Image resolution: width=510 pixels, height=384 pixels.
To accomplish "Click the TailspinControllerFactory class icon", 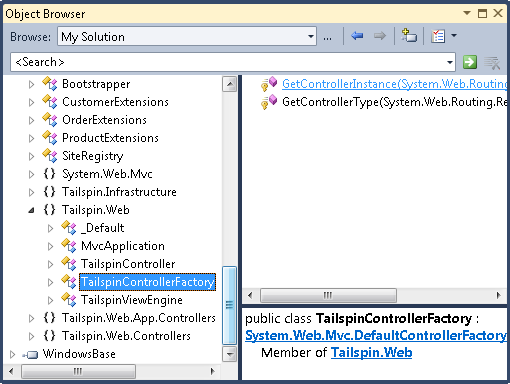I will [69, 282].
